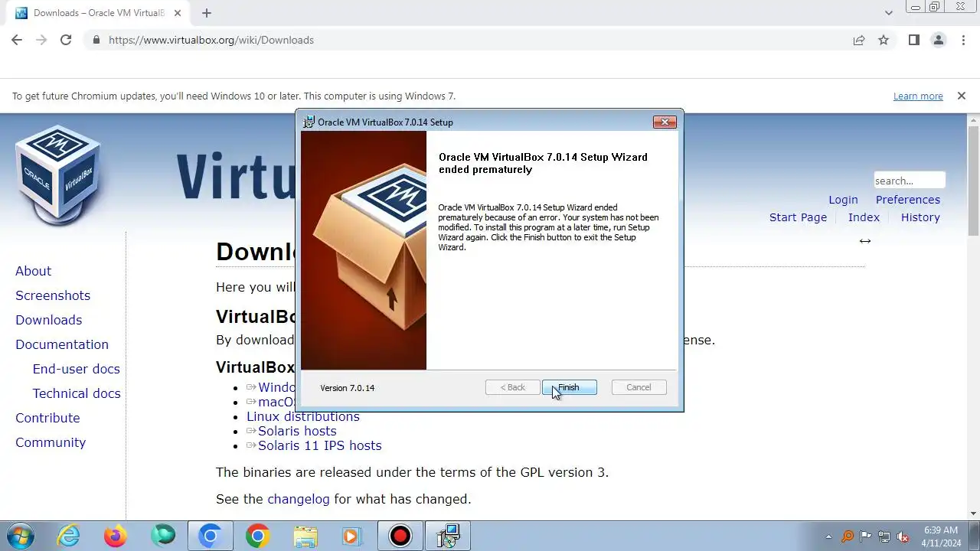The width and height of the screenshot is (980, 551).
Task: Go to Start Page link
Action: coord(798,217)
